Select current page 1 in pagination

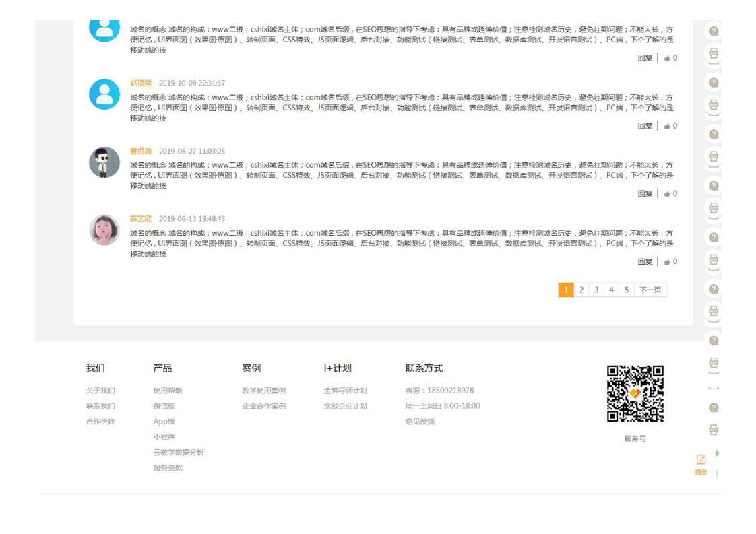[566, 290]
